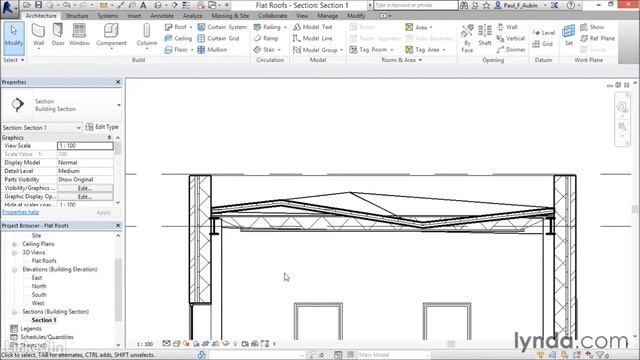
Task: Select the East elevation view
Action: (37, 278)
